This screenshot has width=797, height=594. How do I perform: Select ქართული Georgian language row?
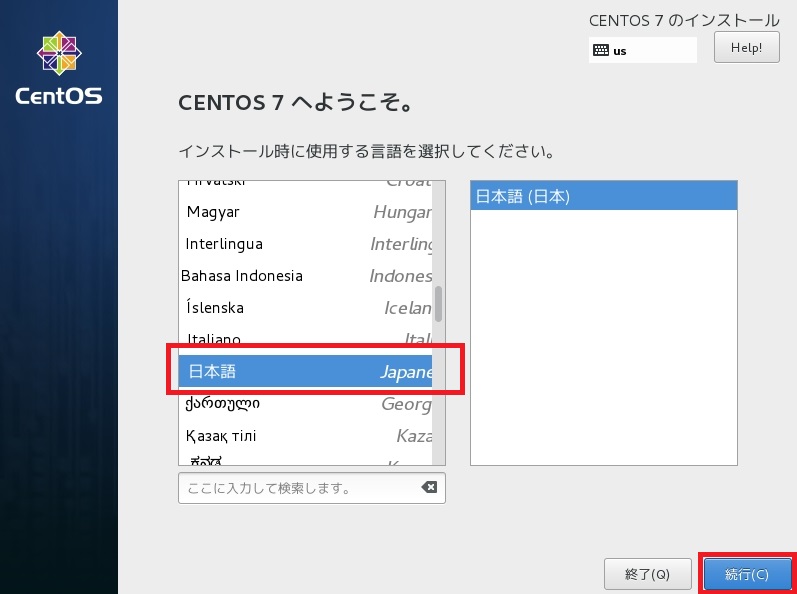tap(305, 404)
